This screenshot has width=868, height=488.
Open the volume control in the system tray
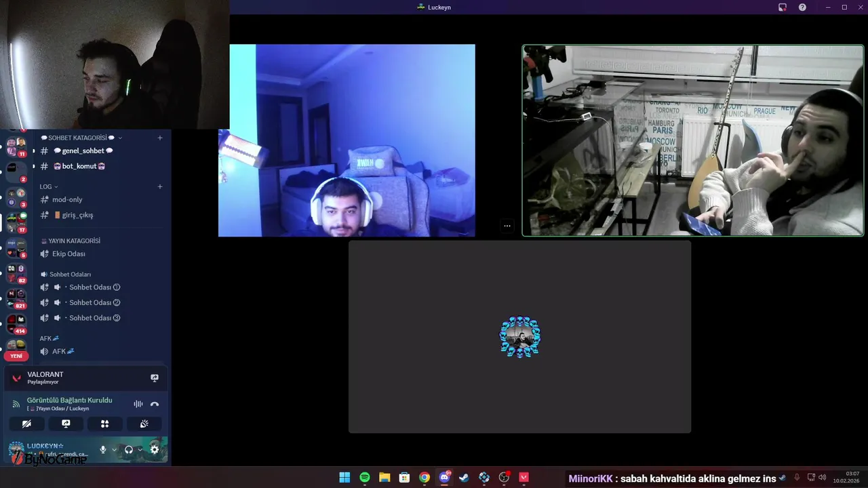[822, 477]
